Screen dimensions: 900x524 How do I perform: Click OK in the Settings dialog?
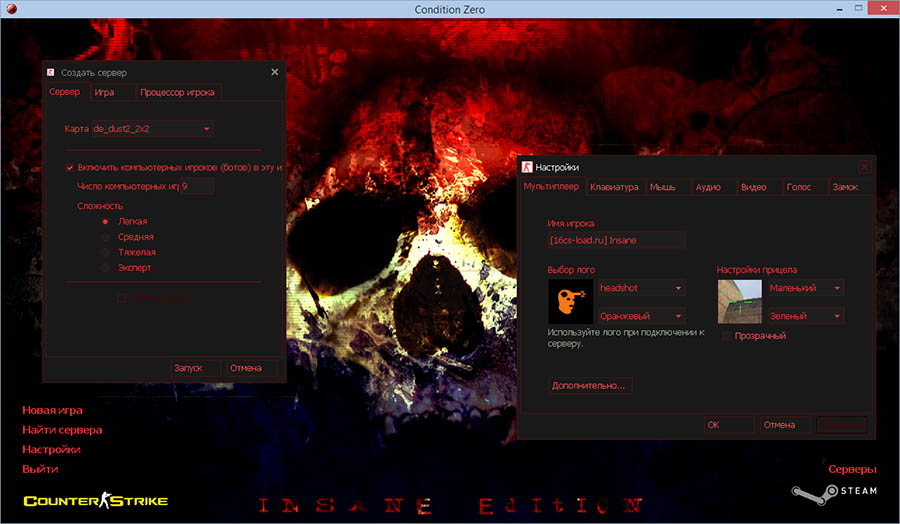(729, 425)
